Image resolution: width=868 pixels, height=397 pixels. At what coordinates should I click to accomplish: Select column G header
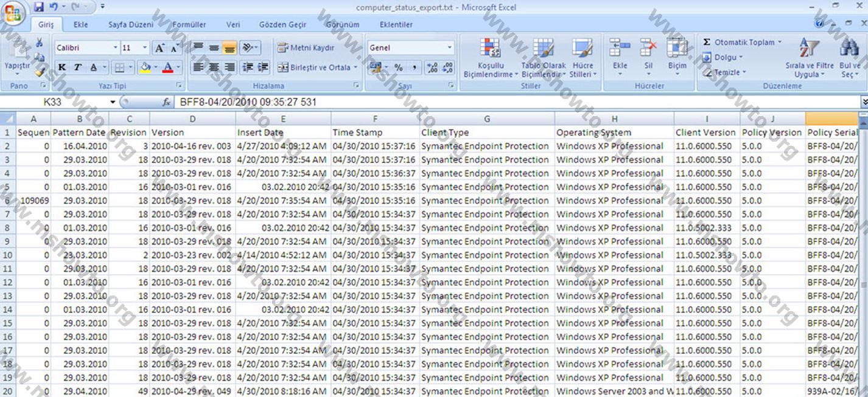click(x=487, y=119)
